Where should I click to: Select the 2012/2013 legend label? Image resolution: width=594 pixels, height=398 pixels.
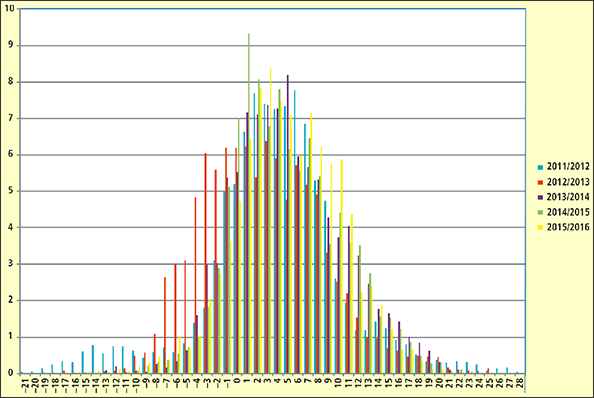click(x=568, y=182)
